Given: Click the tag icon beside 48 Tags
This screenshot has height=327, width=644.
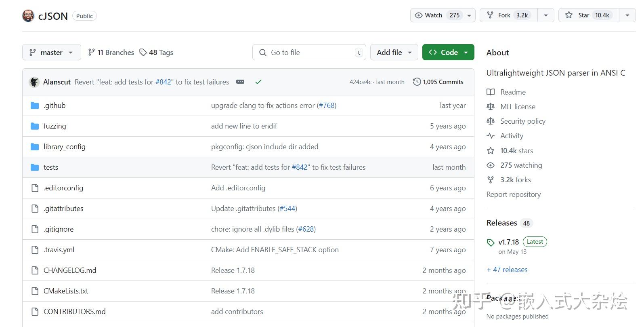Looking at the screenshot, I should pos(143,53).
